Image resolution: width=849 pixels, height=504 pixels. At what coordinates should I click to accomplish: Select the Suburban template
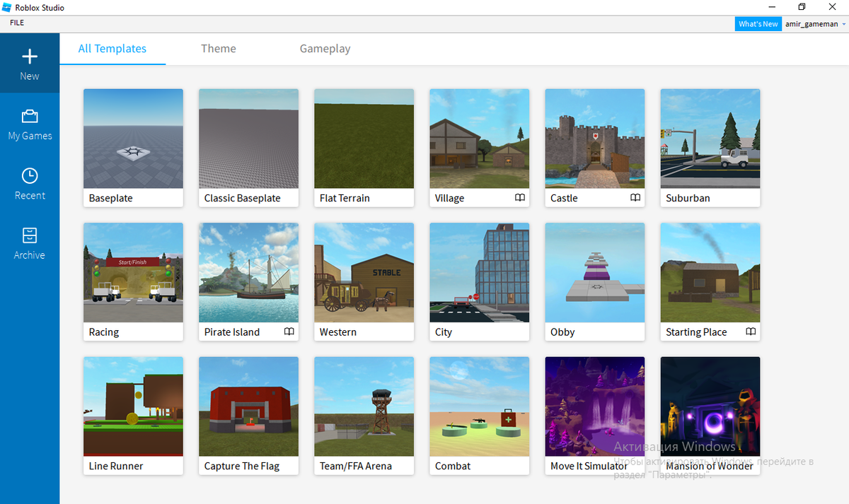(710, 148)
